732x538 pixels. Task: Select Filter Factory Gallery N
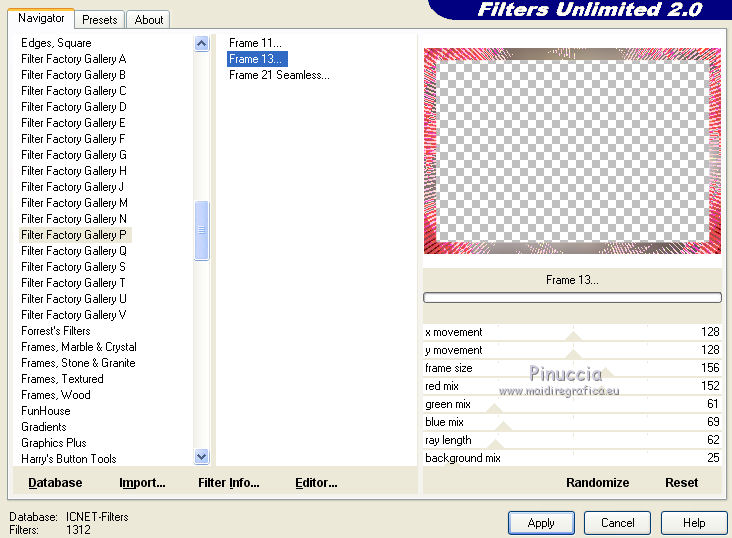coord(74,219)
